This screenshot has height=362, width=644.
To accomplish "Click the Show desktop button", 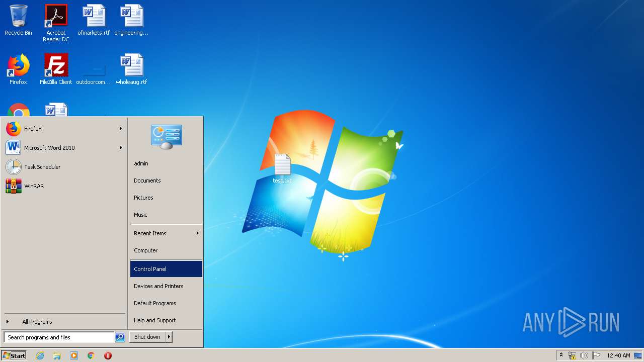I will [x=638, y=355].
